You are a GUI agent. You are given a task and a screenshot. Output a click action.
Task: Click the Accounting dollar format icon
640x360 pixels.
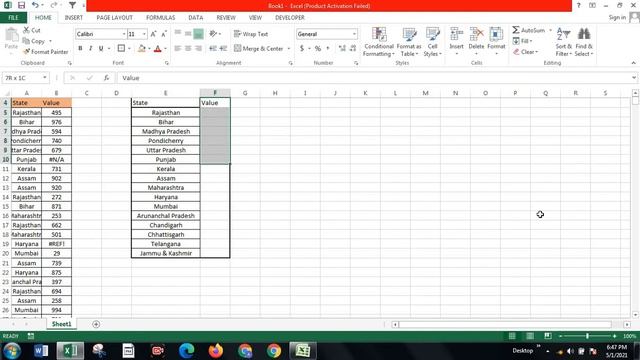coord(302,49)
